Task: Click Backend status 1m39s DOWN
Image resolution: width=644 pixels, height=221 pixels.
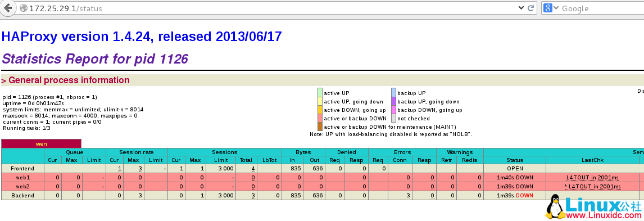Action: pos(515,196)
